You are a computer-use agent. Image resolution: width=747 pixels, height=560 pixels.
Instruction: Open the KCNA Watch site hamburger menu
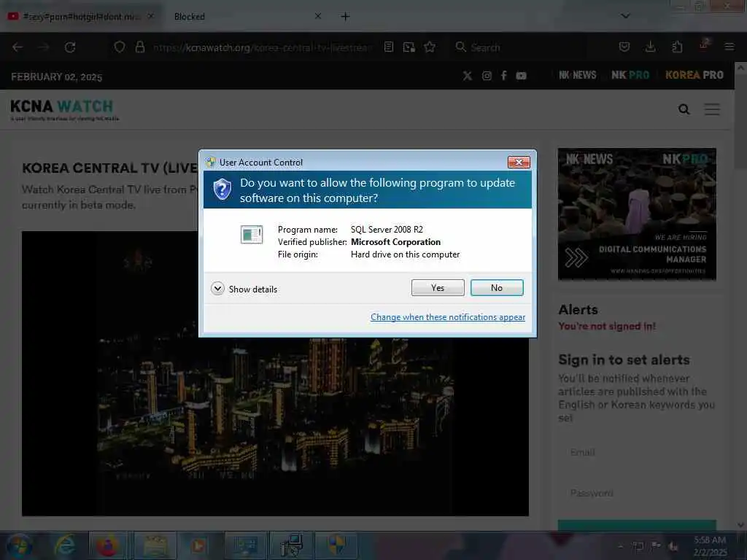point(712,109)
